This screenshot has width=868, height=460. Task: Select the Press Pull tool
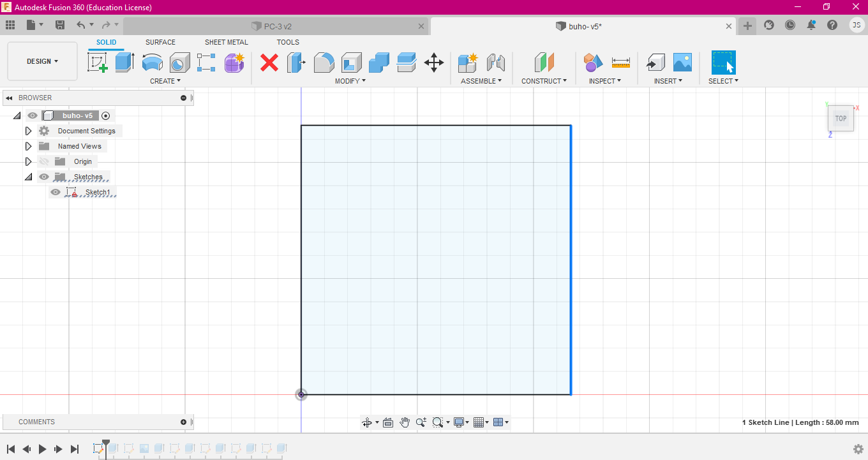coord(296,63)
